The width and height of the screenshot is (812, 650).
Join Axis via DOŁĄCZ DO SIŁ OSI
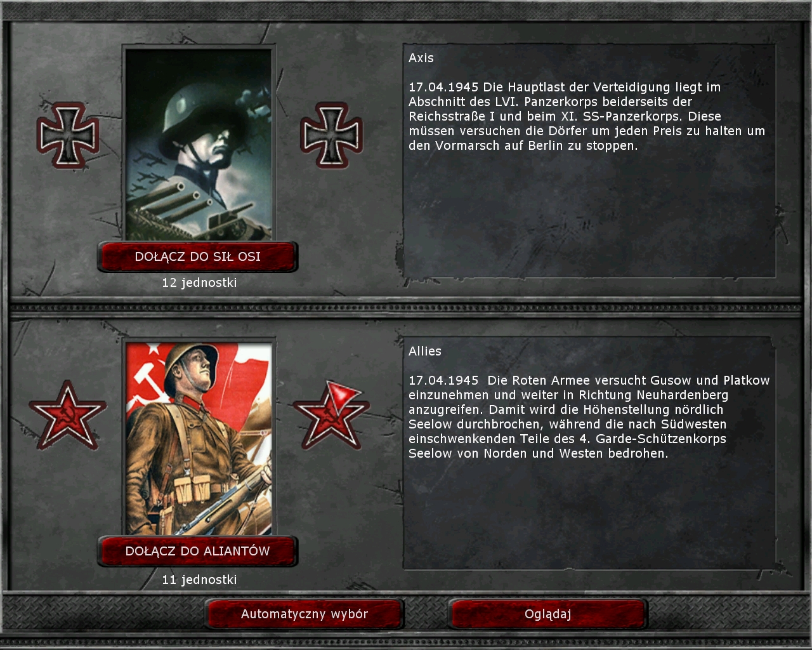[197, 256]
